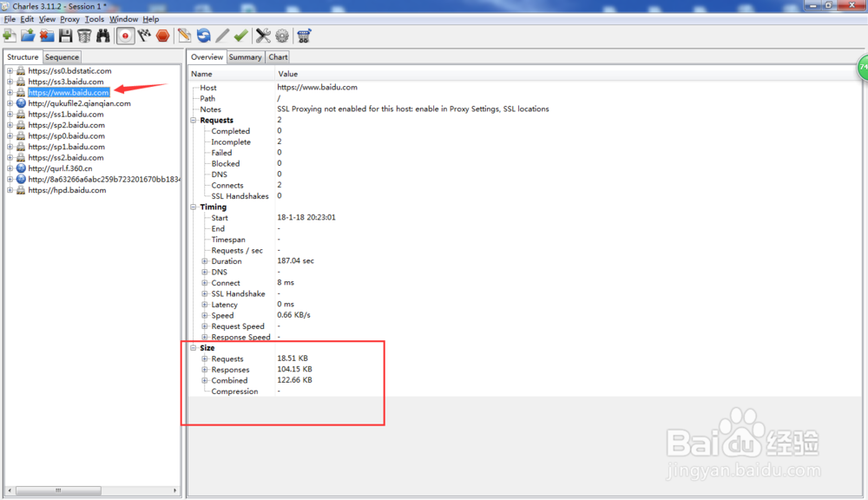The width and height of the screenshot is (868, 500).
Task: Open a saved session file
Action: pyautogui.click(x=28, y=36)
